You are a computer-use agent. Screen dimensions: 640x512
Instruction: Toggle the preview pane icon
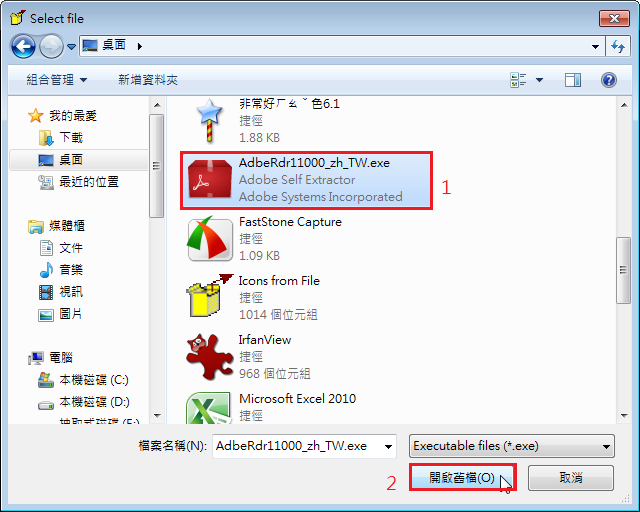click(573, 80)
